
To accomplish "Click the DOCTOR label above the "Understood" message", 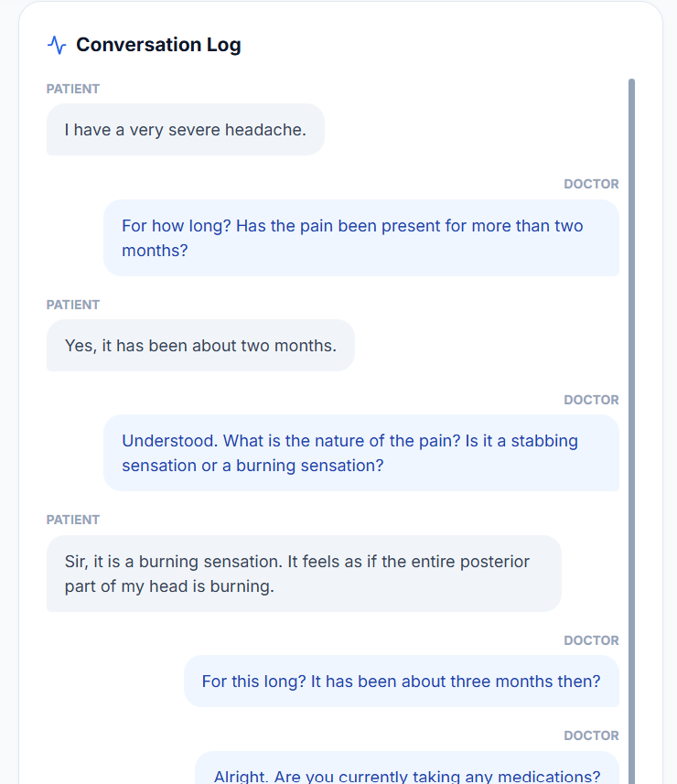I will click(x=591, y=400).
